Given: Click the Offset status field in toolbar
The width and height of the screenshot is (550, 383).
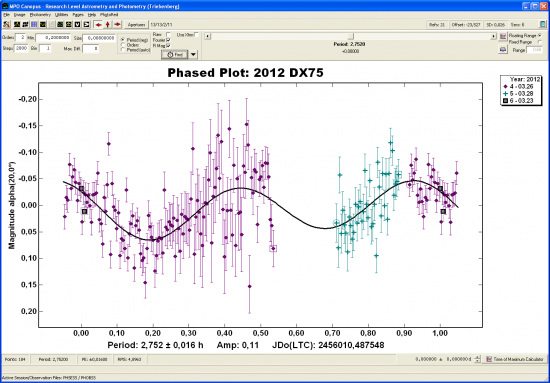Looking at the screenshot, I should 466,25.
